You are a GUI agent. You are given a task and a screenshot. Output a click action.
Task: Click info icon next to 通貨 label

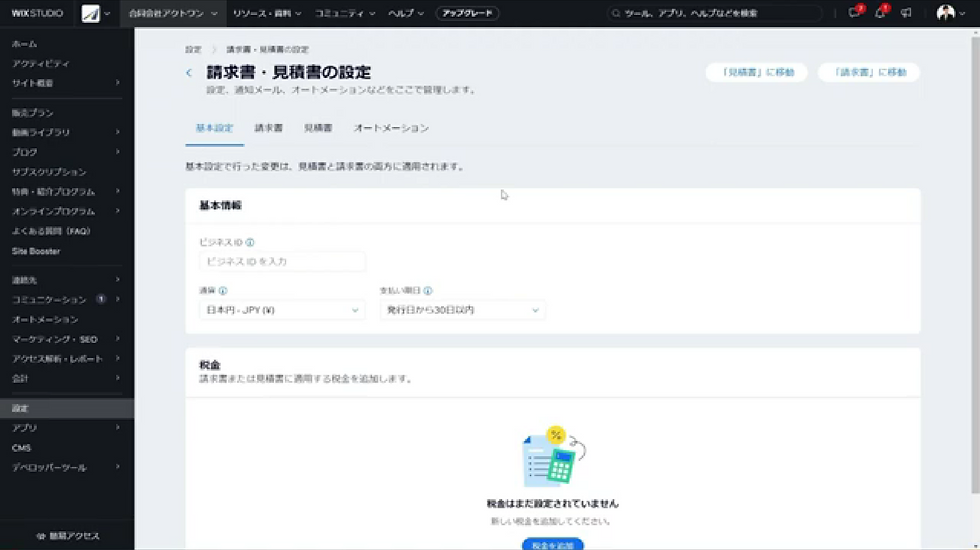[223, 291]
